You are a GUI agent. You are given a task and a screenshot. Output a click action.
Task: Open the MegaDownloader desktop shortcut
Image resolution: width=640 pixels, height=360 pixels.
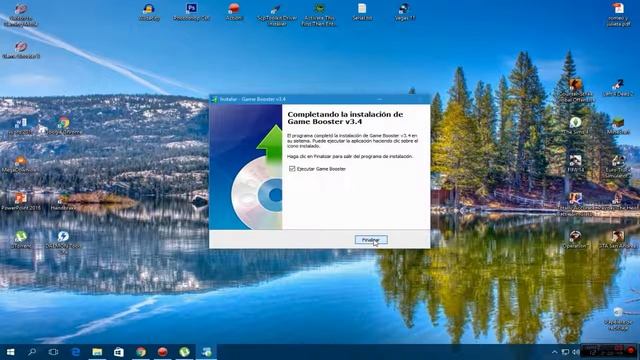pyautogui.click(x=21, y=164)
